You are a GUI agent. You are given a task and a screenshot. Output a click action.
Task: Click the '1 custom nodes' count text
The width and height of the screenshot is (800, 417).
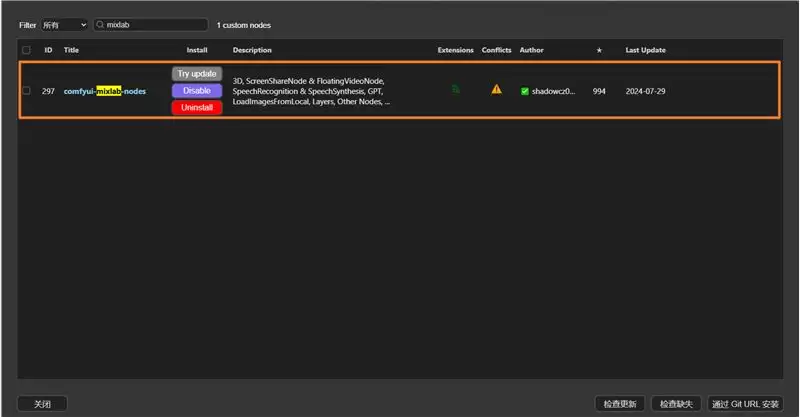pyautogui.click(x=244, y=25)
